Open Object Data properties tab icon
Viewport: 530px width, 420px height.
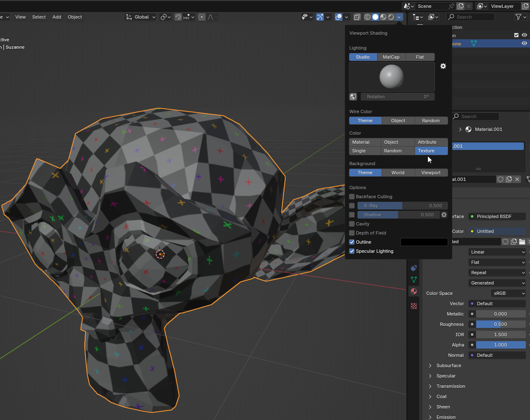coord(414,280)
